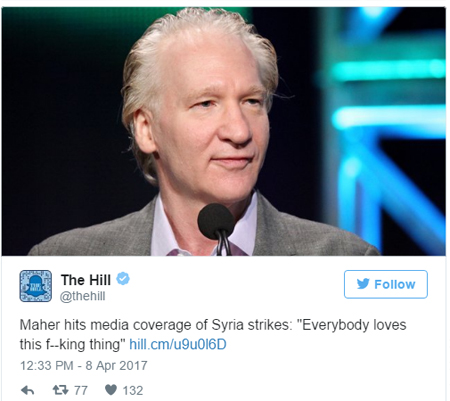
Task: Retweet using the retweet arrows icon
Action: 60,390
